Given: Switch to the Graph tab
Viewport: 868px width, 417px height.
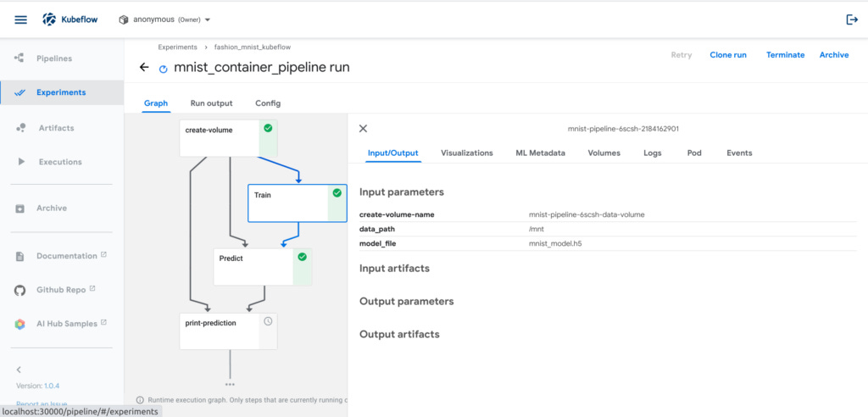Looking at the screenshot, I should pos(156,103).
